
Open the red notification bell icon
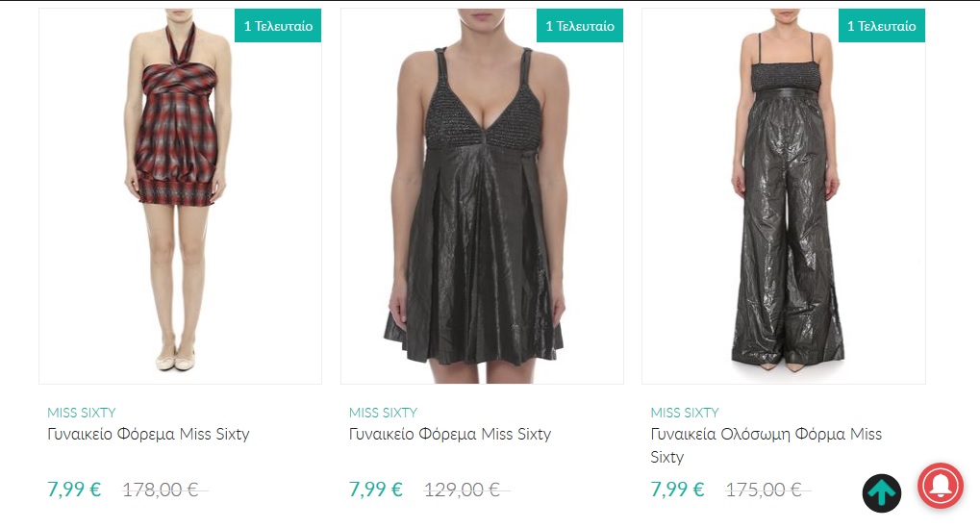(940, 485)
